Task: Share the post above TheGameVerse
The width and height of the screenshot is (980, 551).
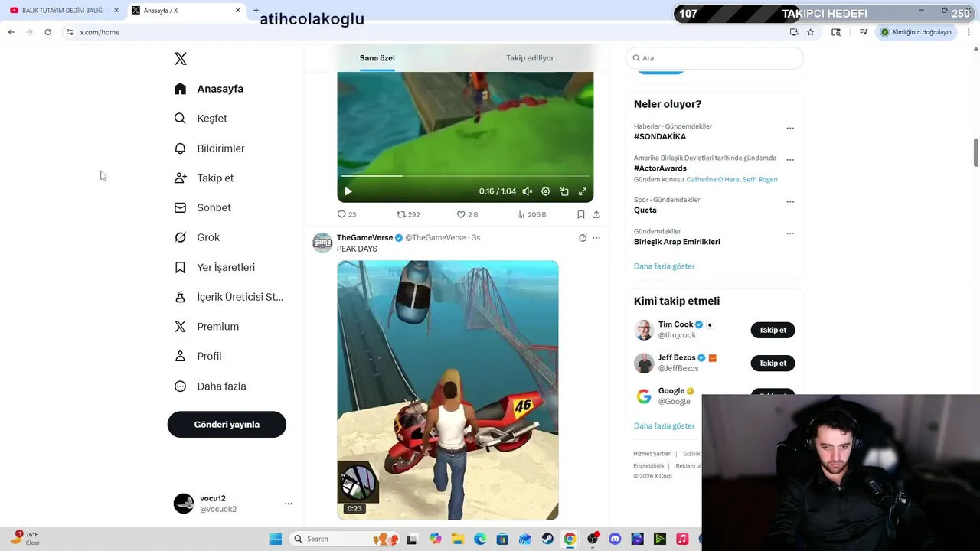Action: click(x=596, y=215)
